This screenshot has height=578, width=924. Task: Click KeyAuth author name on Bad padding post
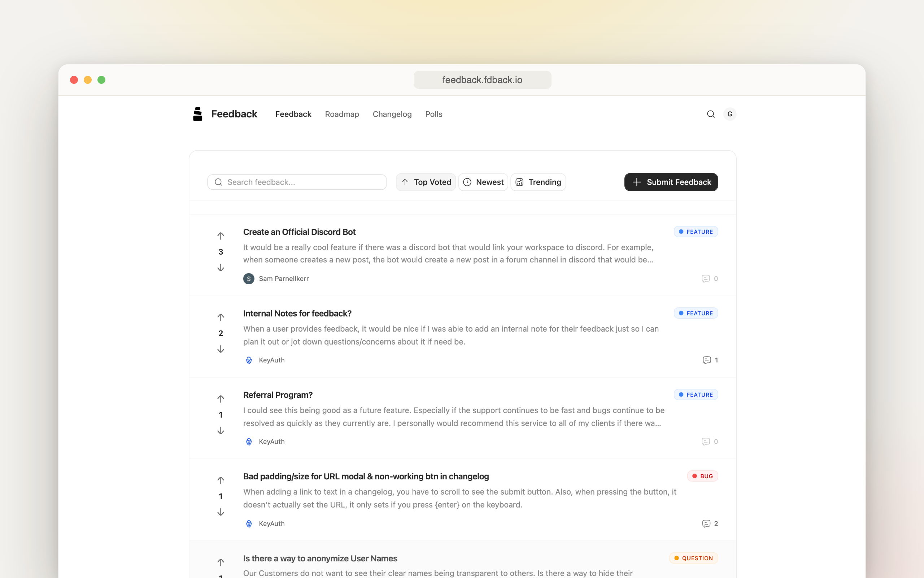271,523
